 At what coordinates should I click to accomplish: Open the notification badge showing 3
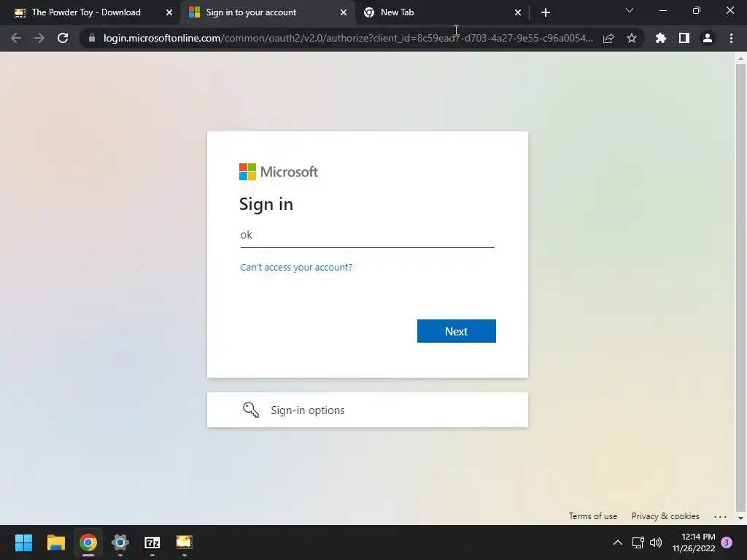tap(727, 542)
